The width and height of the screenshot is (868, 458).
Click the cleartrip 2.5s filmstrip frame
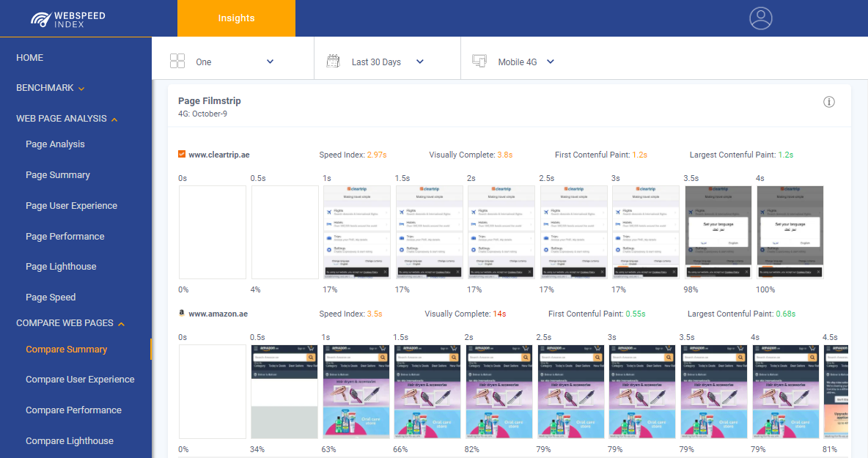pos(573,232)
